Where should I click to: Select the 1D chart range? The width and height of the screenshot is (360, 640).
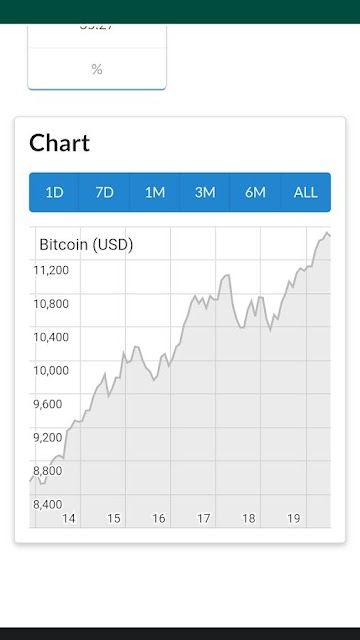(x=54, y=192)
